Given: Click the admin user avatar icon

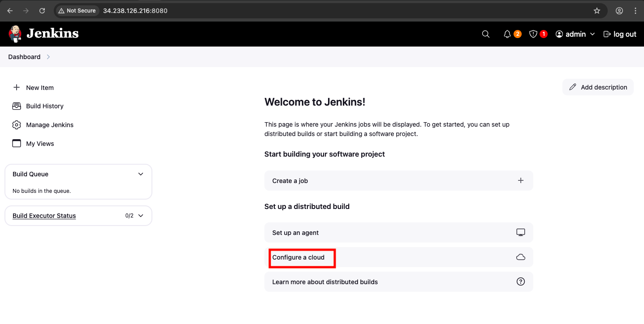Looking at the screenshot, I should pyautogui.click(x=559, y=34).
